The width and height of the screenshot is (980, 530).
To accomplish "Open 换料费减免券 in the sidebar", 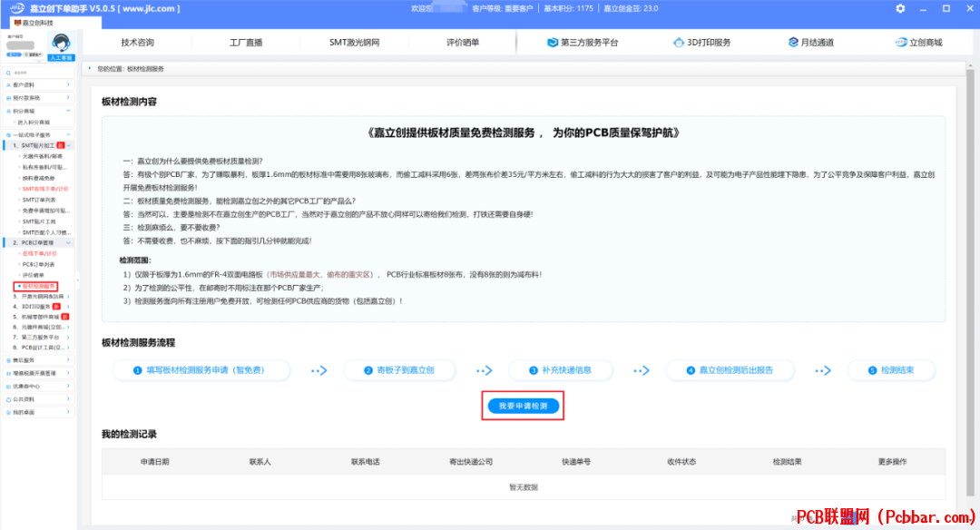I will [x=39, y=178].
